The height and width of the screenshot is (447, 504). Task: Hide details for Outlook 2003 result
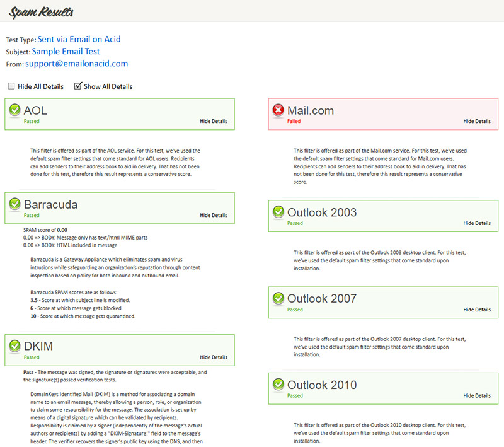pyautogui.click(x=477, y=223)
